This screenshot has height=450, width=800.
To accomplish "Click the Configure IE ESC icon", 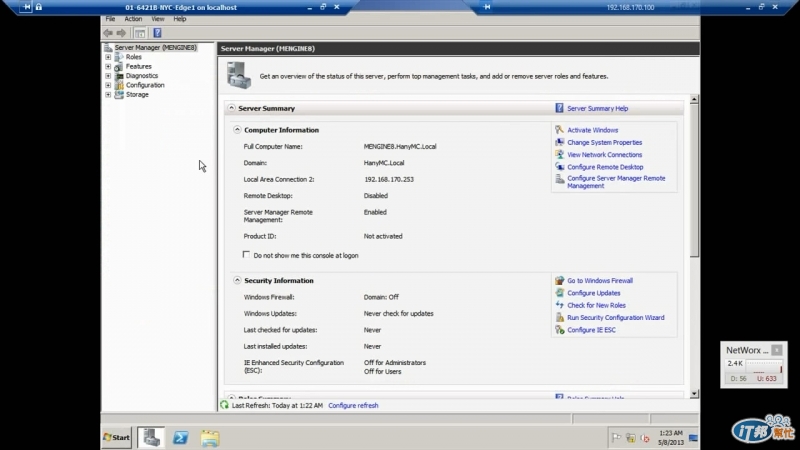I will [560, 330].
